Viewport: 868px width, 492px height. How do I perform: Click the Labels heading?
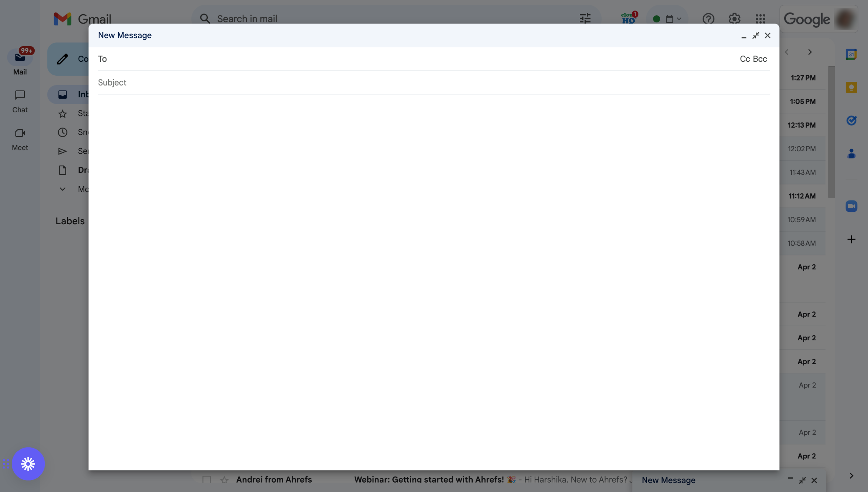click(x=70, y=221)
